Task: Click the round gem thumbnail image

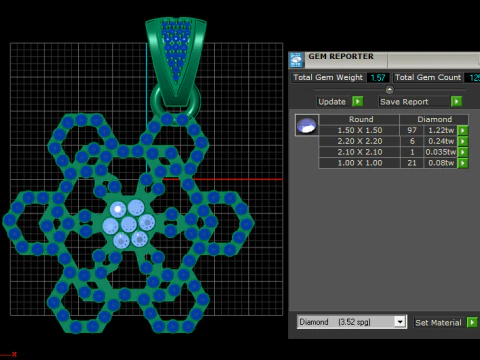Action: click(307, 125)
